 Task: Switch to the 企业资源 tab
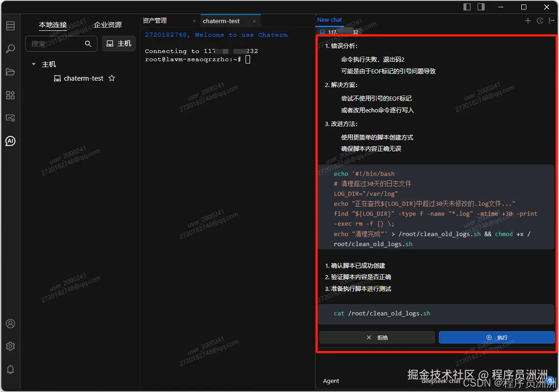[x=109, y=25]
